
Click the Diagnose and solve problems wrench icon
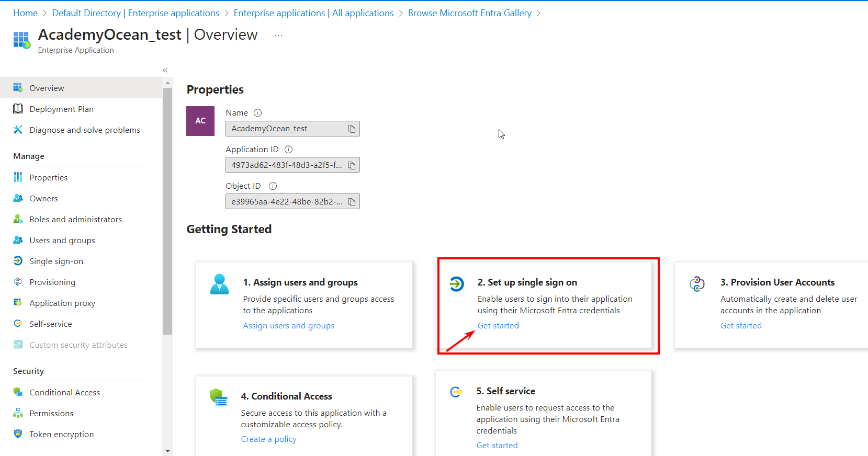point(18,129)
